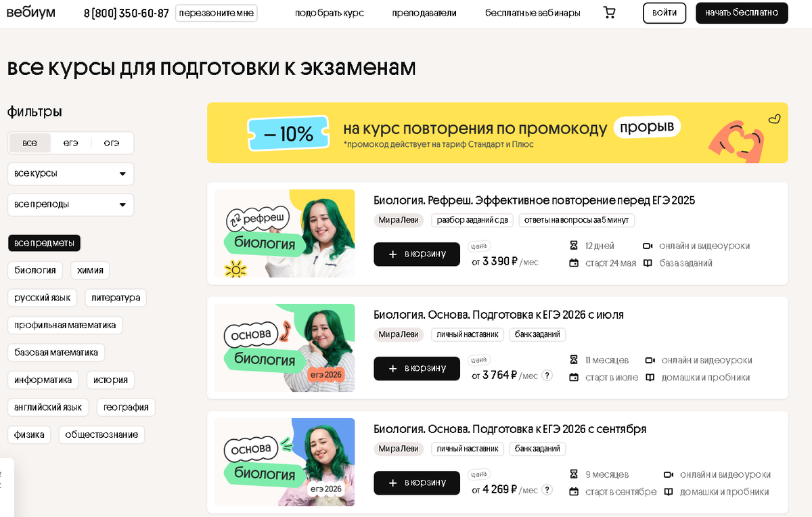Open Биология Основа с сентября course thumbnail

(285, 462)
